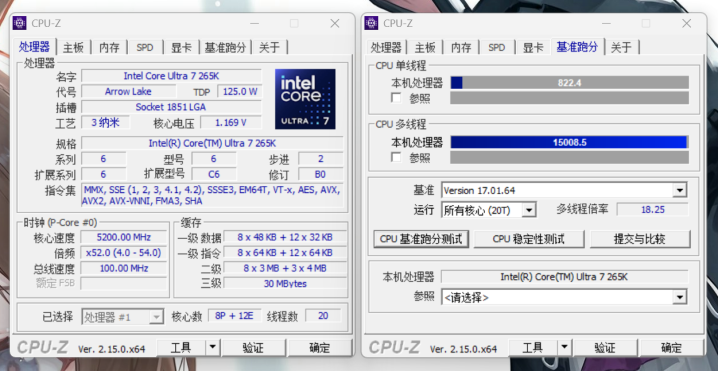Click 验证 button in left window
This screenshot has height=371, width=718.
point(253,348)
